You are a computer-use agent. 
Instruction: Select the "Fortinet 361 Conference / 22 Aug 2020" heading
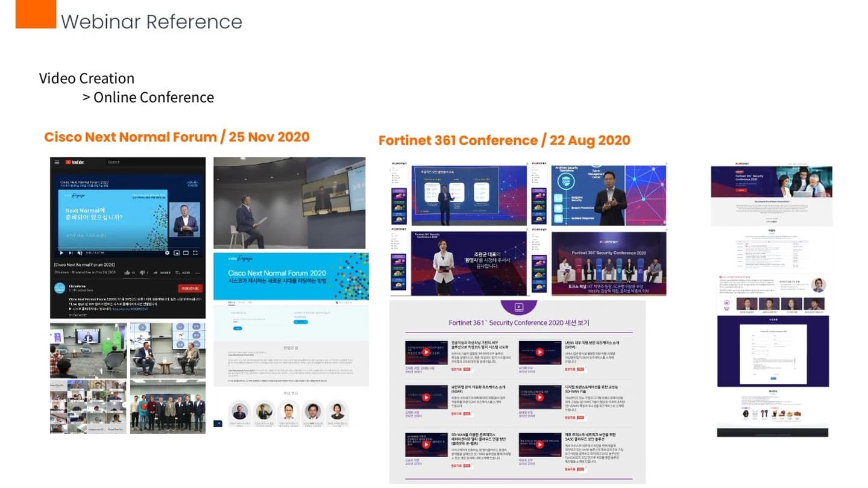point(504,140)
